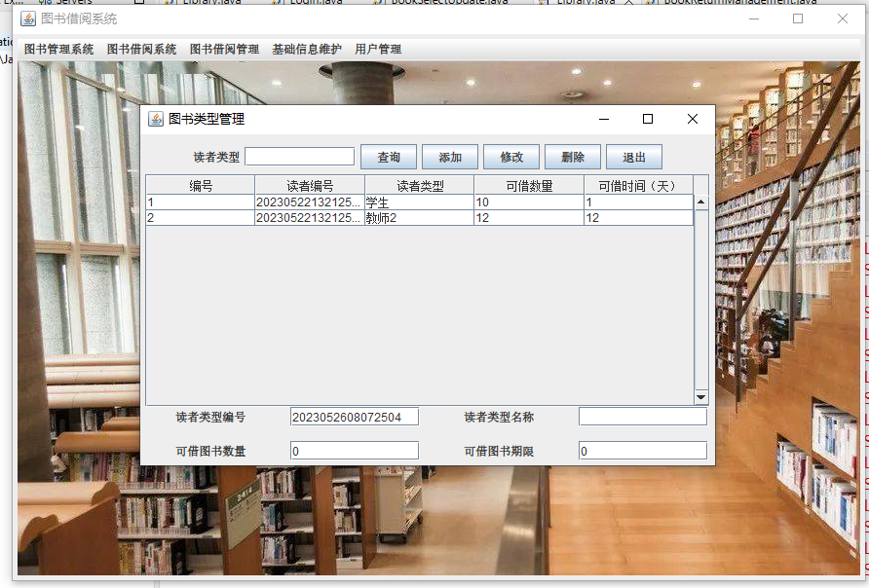The width and height of the screenshot is (869, 588).
Task: Click the 编号 column header
Action: point(201,186)
